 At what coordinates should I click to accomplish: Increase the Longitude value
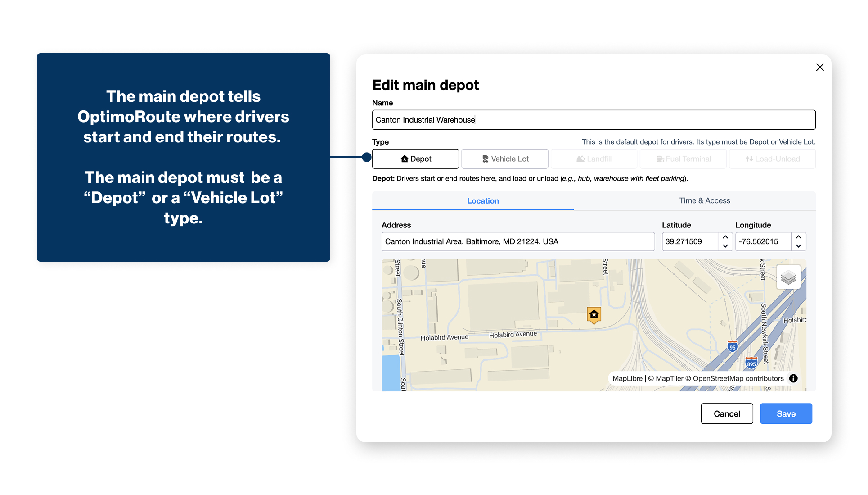point(798,237)
